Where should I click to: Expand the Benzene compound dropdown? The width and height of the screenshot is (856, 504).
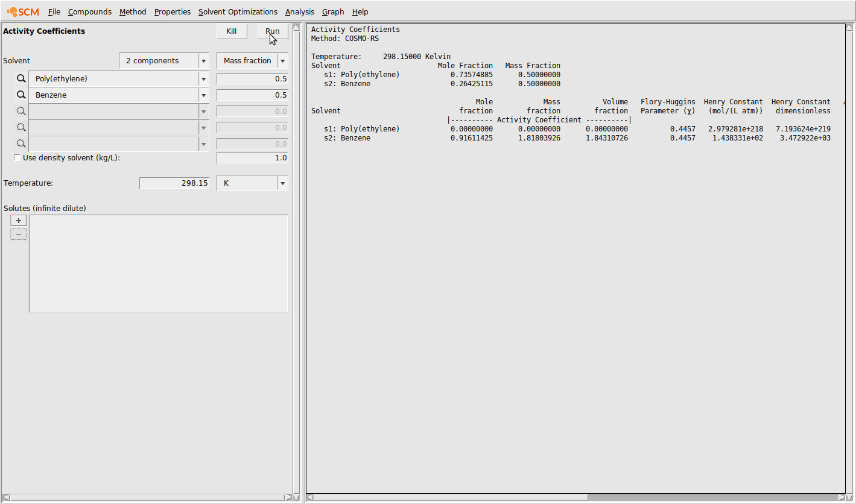coord(203,95)
